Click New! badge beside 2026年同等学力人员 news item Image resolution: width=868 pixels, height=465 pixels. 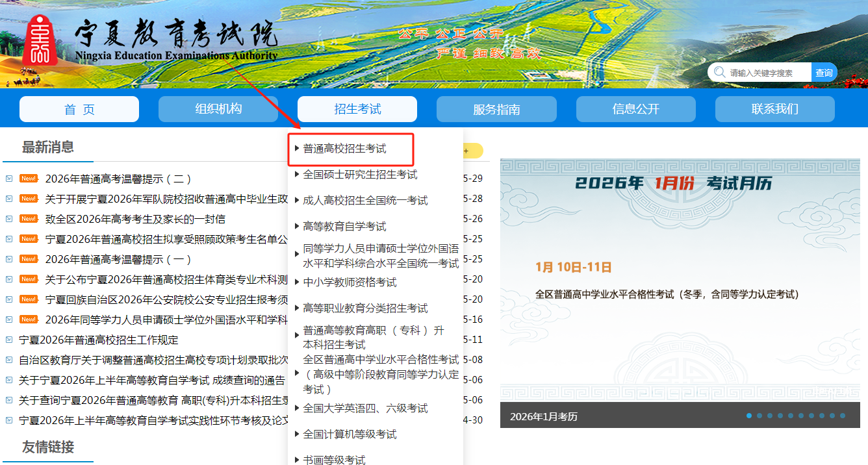click(29, 320)
